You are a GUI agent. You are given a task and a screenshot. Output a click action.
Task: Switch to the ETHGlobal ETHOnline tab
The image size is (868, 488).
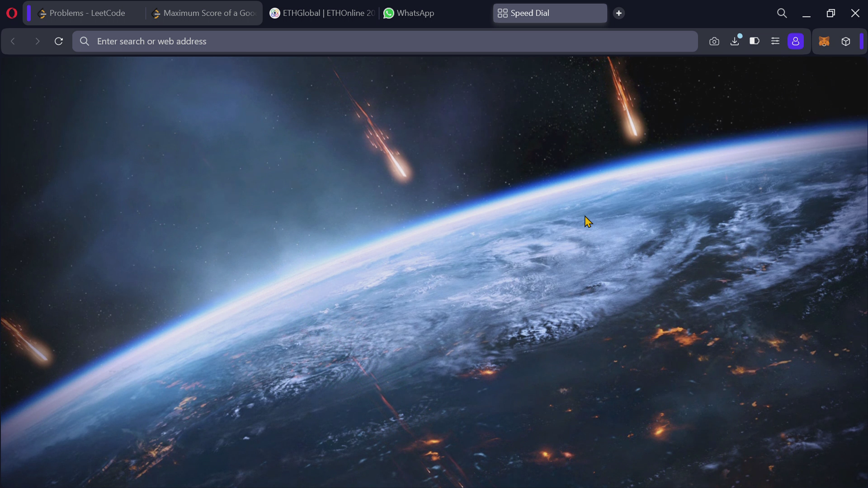pos(322,13)
